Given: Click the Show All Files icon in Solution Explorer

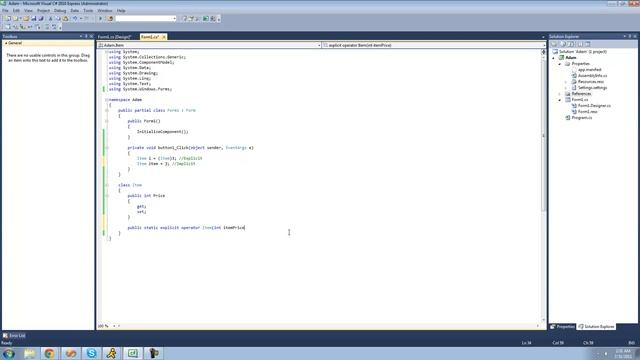Looking at the screenshot, I should [x=563, y=44].
